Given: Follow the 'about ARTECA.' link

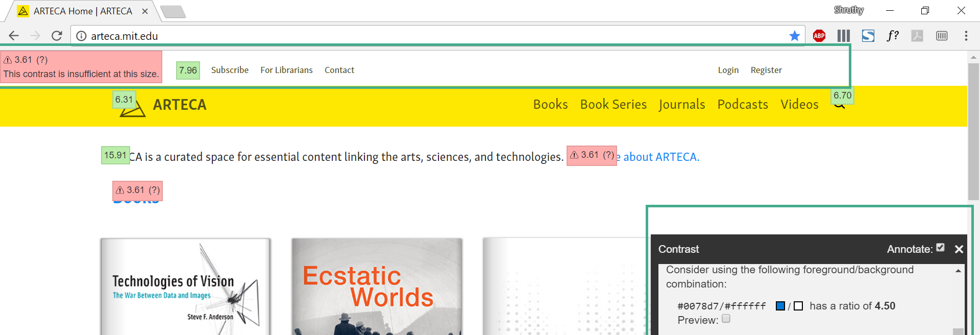Looking at the screenshot, I should tap(661, 157).
